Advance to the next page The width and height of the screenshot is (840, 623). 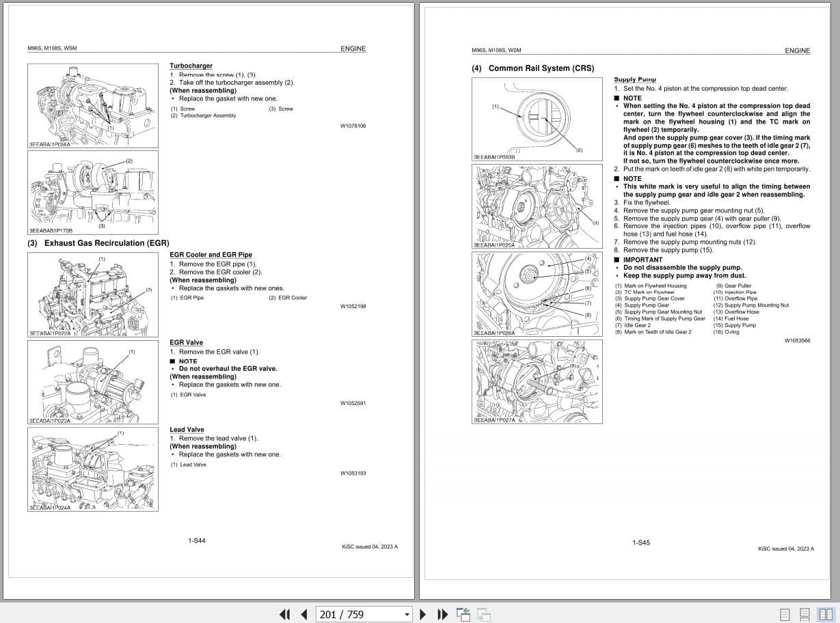423,614
